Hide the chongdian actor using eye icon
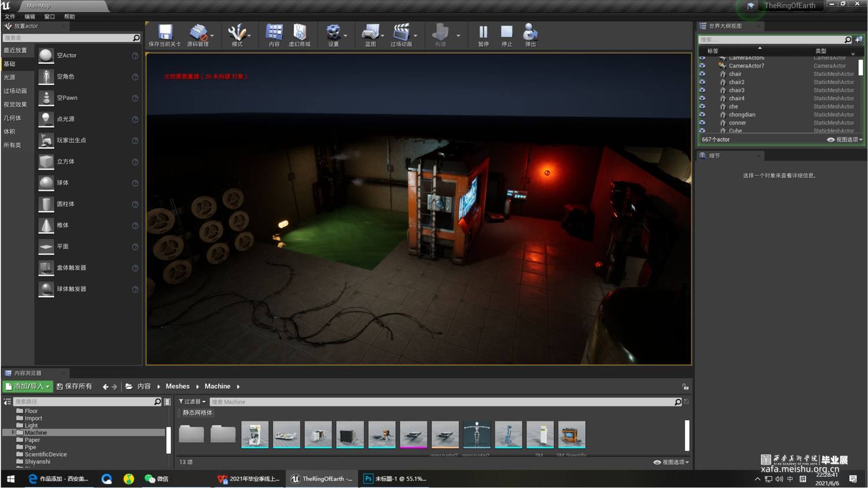Image resolution: width=868 pixels, height=488 pixels. click(x=703, y=114)
